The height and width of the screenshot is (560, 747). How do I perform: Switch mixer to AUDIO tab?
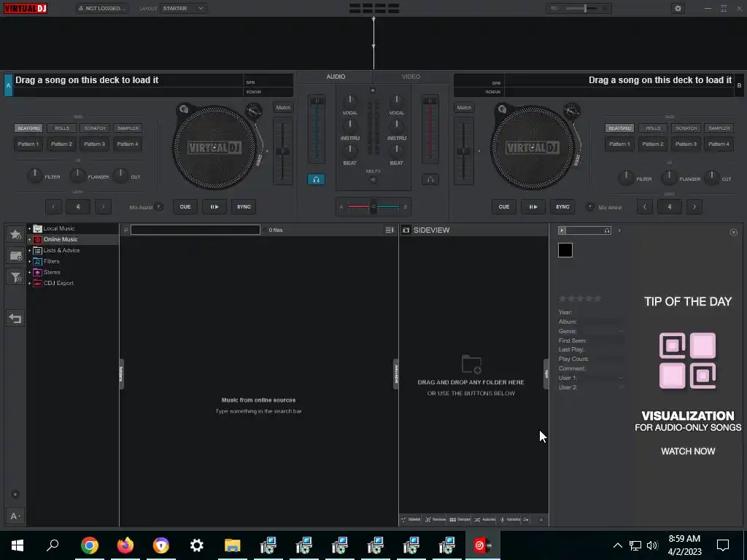(x=336, y=77)
